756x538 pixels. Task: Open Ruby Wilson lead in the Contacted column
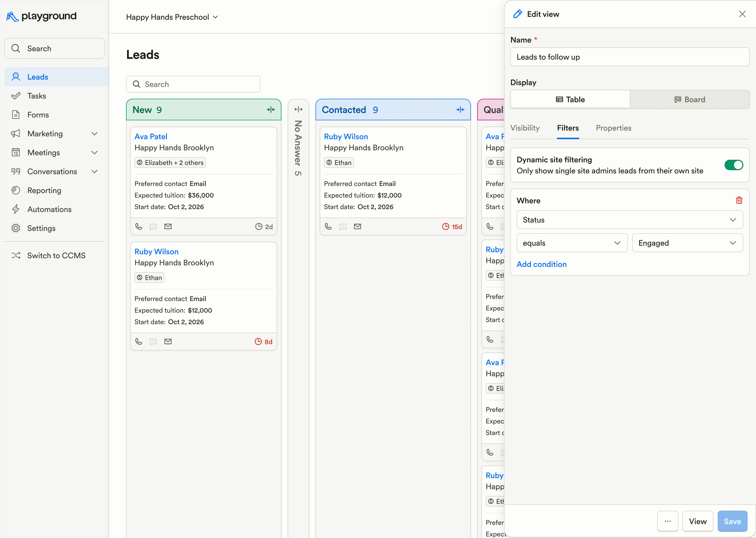(346, 137)
